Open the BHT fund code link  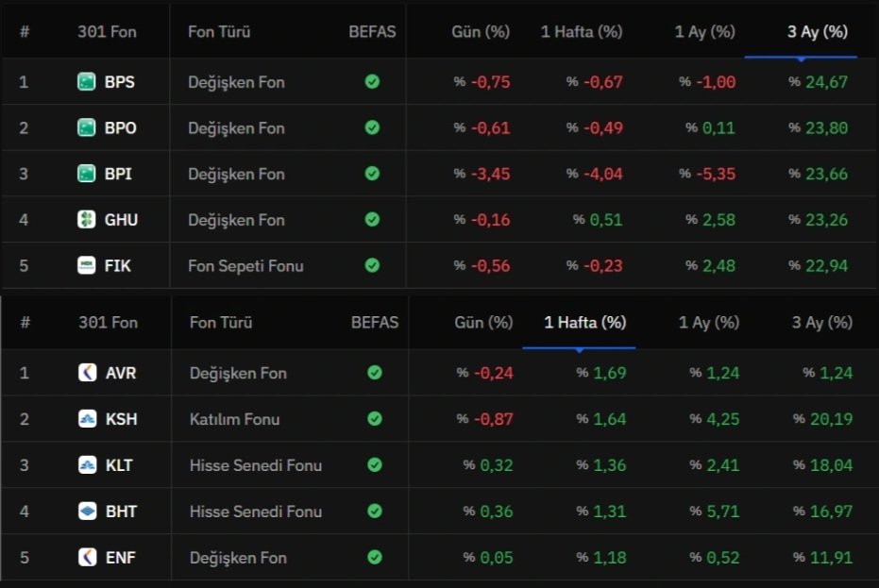[121, 512]
